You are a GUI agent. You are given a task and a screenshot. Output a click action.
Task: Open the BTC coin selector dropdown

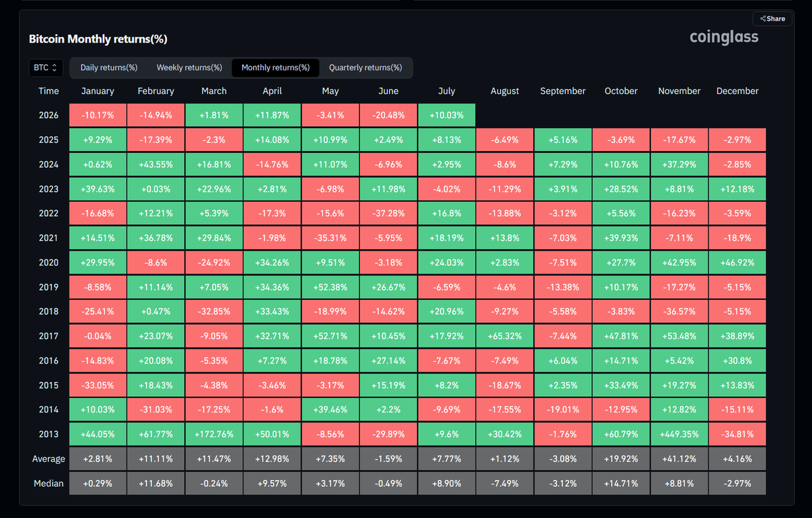click(x=46, y=68)
